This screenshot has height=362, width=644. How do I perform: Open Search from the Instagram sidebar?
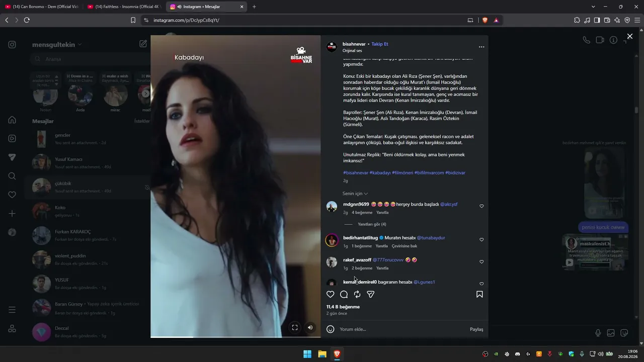coord(12,176)
